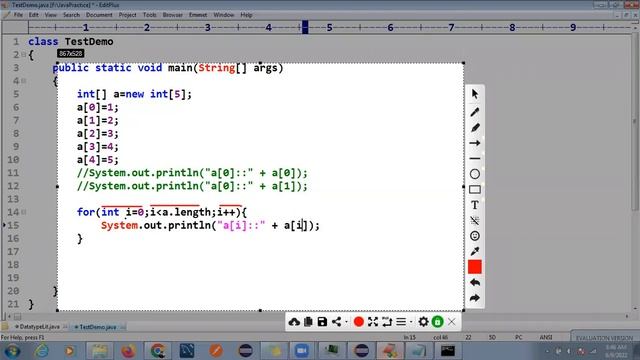Viewport: 640px width, 360px height.
Task: Open the View menu
Action: pyautogui.click(x=51, y=15)
